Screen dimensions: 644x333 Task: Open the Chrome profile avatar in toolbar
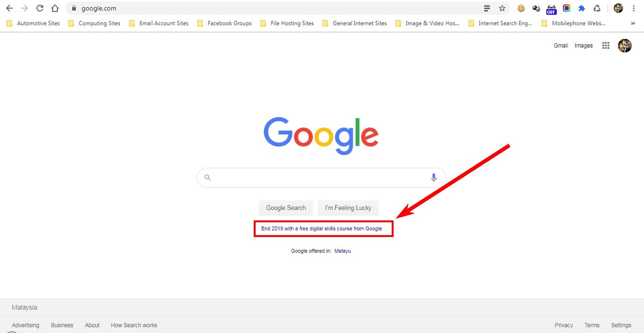pyautogui.click(x=618, y=8)
